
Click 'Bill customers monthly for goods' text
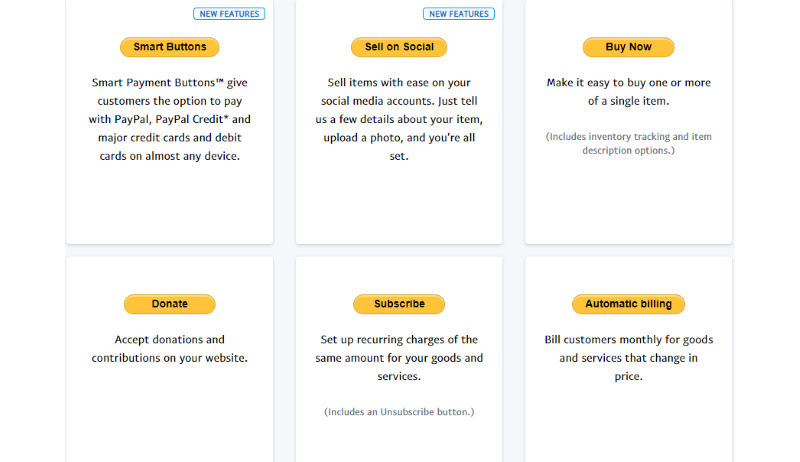(x=629, y=340)
